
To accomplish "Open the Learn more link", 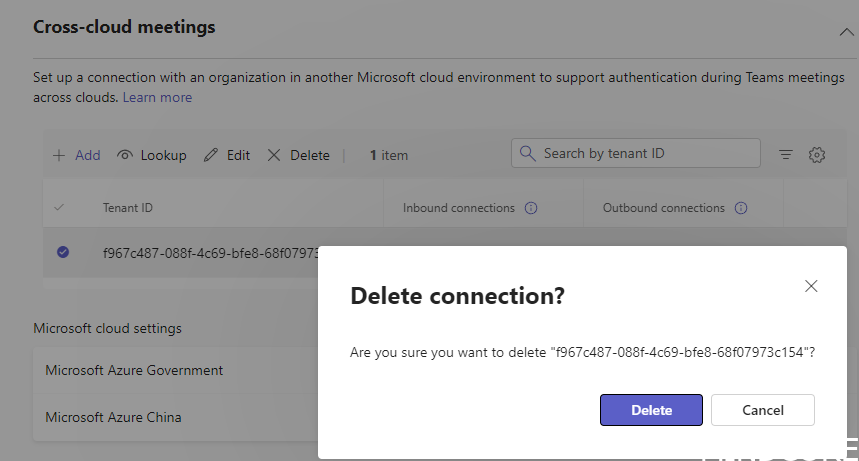I will click(157, 97).
